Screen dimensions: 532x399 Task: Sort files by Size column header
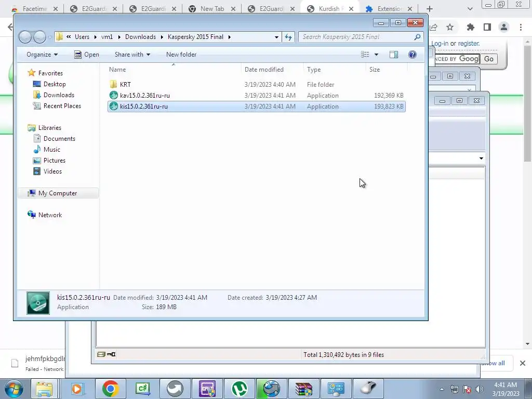point(375,70)
